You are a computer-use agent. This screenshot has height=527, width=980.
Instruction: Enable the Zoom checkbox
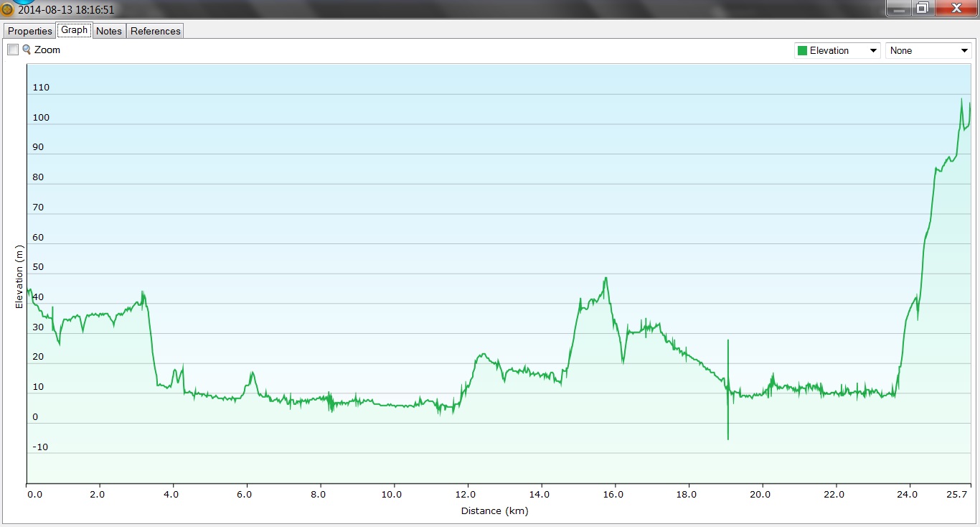(x=13, y=50)
